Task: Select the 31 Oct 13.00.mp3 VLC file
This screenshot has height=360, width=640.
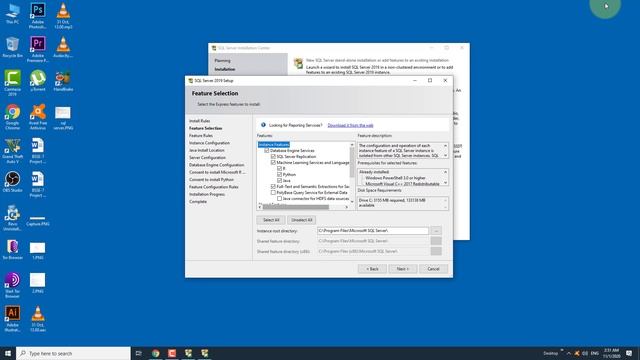Action: (63, 16)
